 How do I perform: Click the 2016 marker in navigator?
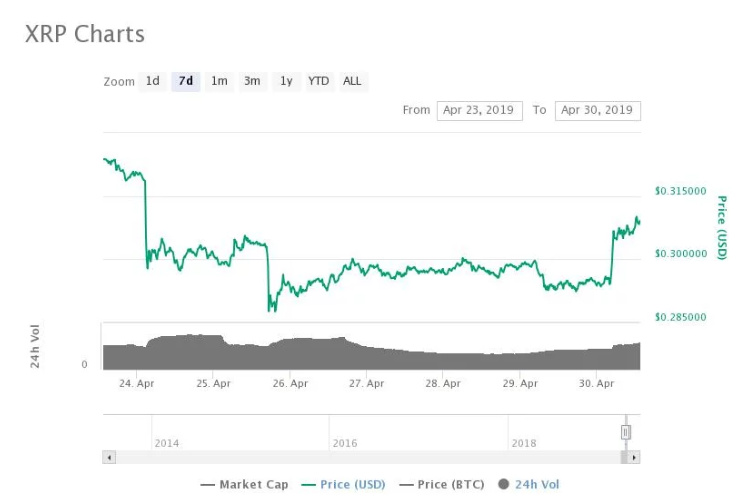click(345, 443)
